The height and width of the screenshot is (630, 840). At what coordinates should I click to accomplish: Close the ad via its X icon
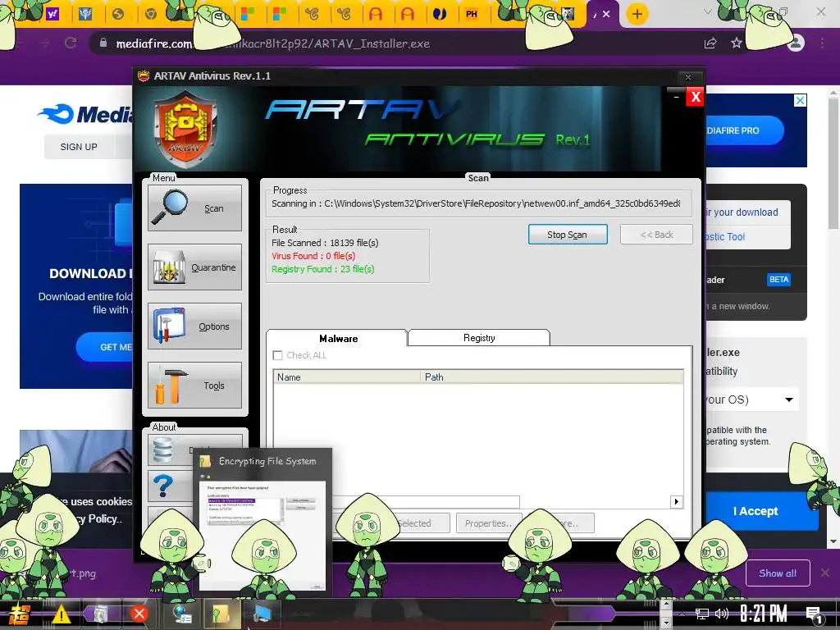click(800, 100)
